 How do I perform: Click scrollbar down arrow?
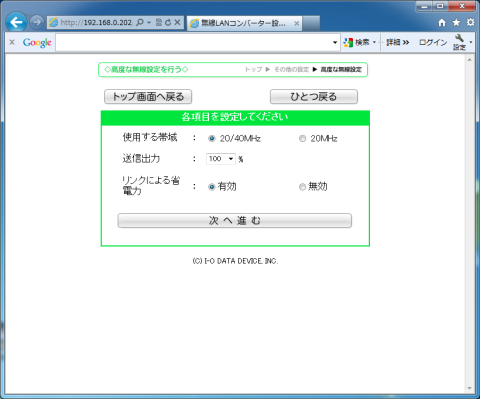[469, 388]
